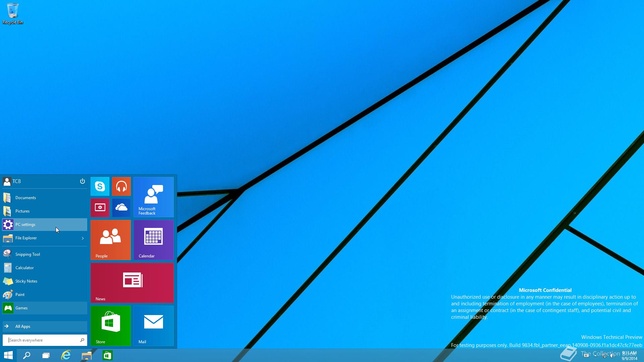644x362 pixels.
Task: Launch Calculator from Start menu
Action: coord(45,268)
